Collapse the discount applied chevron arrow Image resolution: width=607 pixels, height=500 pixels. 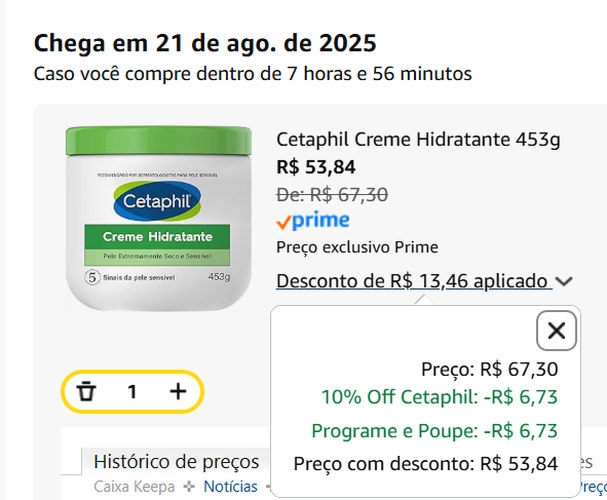[x=565, y=282]
